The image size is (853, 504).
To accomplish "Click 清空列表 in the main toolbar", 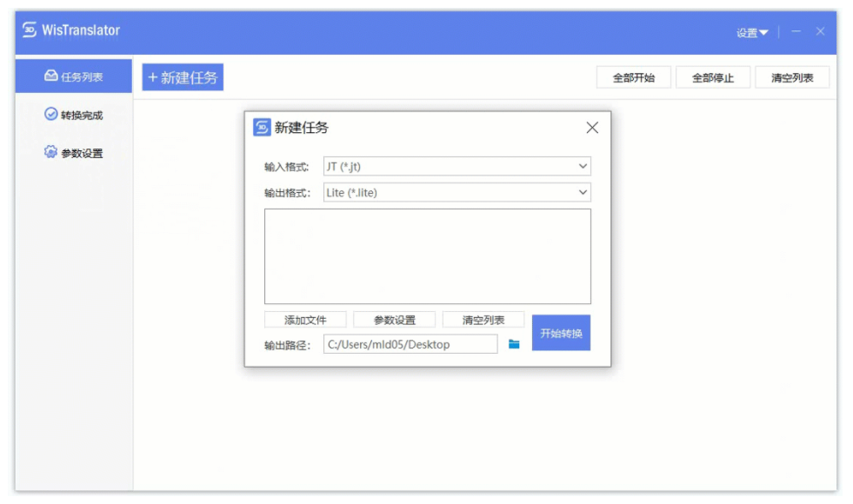I will click(792, 77).
